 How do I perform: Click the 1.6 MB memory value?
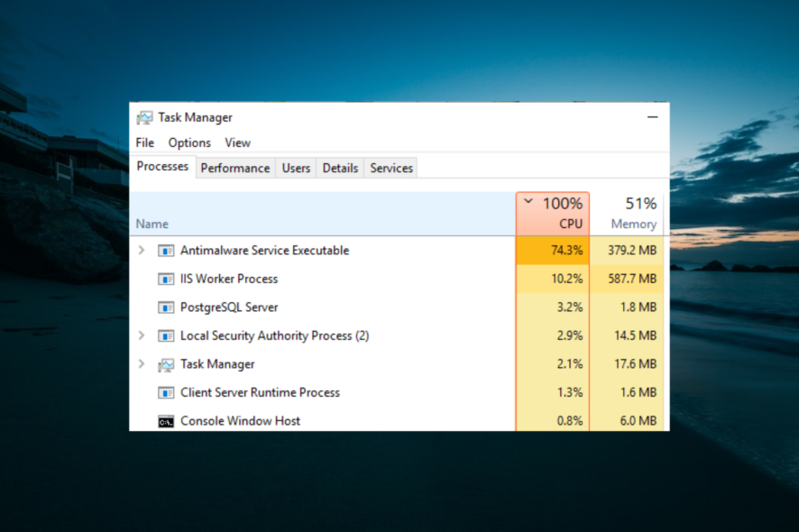(x=638, y=392)
